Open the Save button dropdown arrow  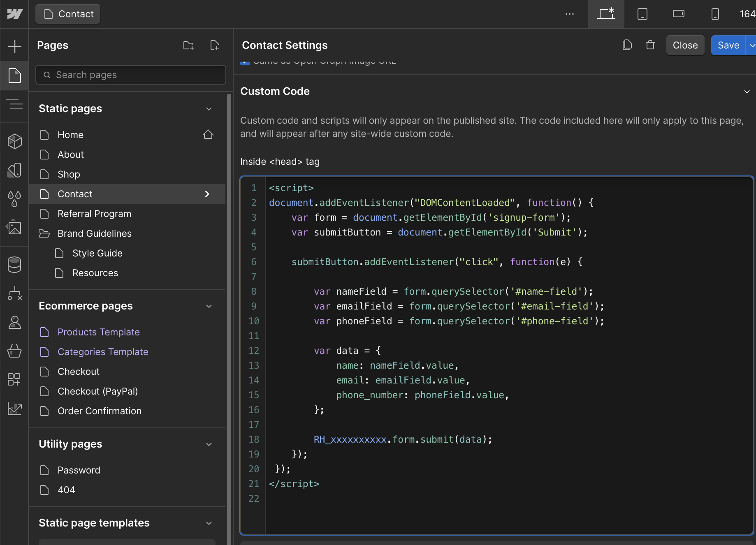[x=751, y=45]
